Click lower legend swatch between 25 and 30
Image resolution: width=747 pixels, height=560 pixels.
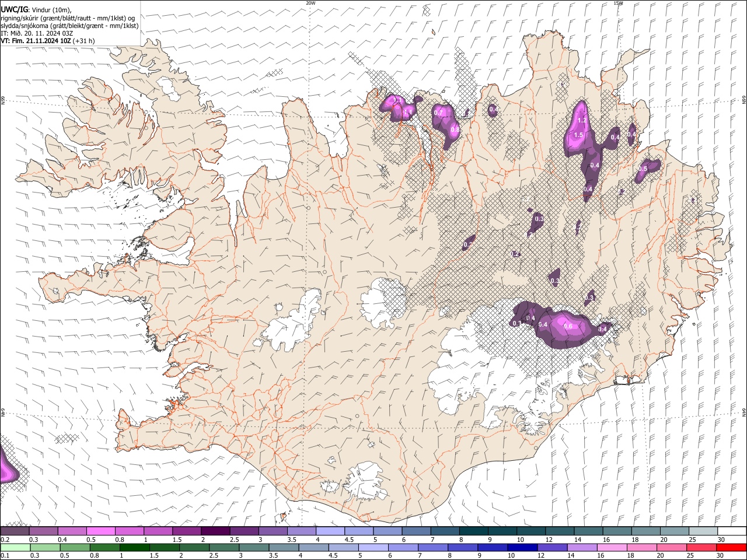701,547
